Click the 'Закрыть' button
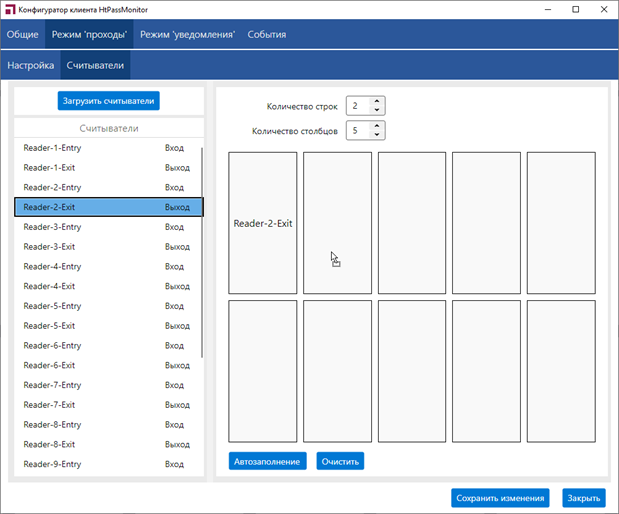 click(x=583, y=498)
